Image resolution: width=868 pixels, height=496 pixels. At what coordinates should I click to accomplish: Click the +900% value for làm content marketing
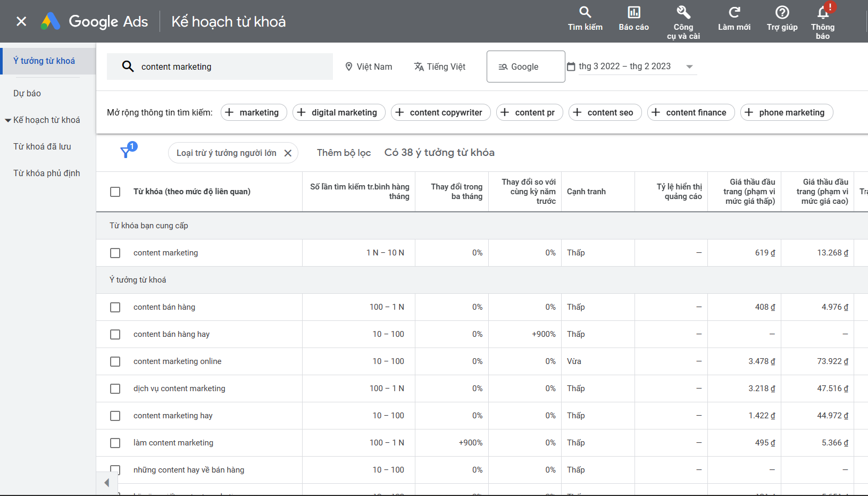[471, 443]
